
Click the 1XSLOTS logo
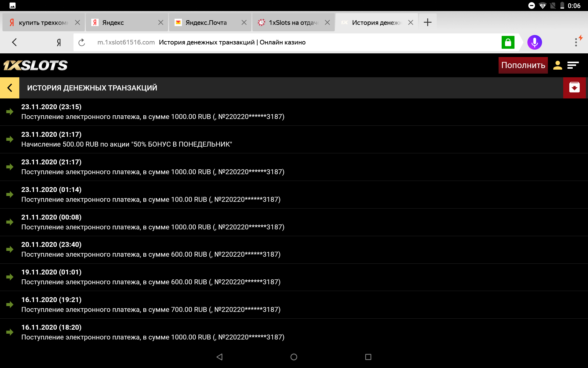click(36, 65)
